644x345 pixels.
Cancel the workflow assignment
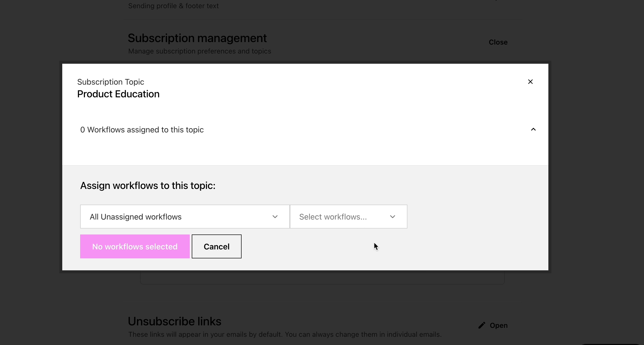pyautogui.click(x=216, y=246)
